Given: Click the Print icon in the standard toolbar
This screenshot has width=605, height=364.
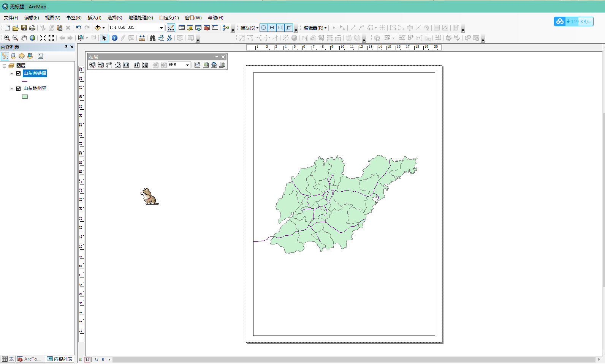Looking at the screenshot, I should [32, 28].
